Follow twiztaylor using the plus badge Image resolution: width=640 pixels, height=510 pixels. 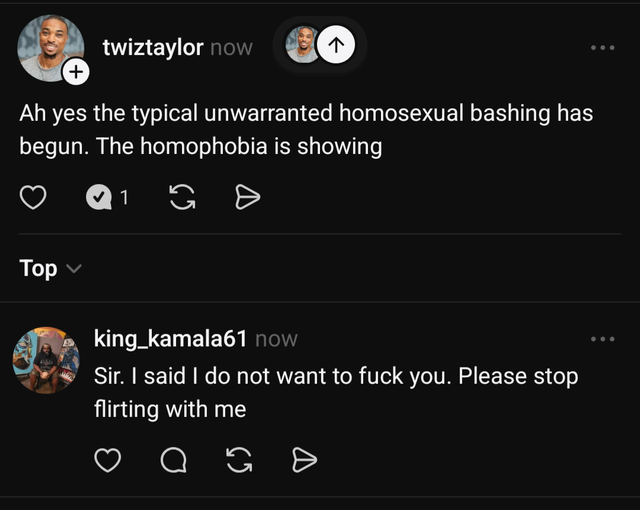click(76, 71)
